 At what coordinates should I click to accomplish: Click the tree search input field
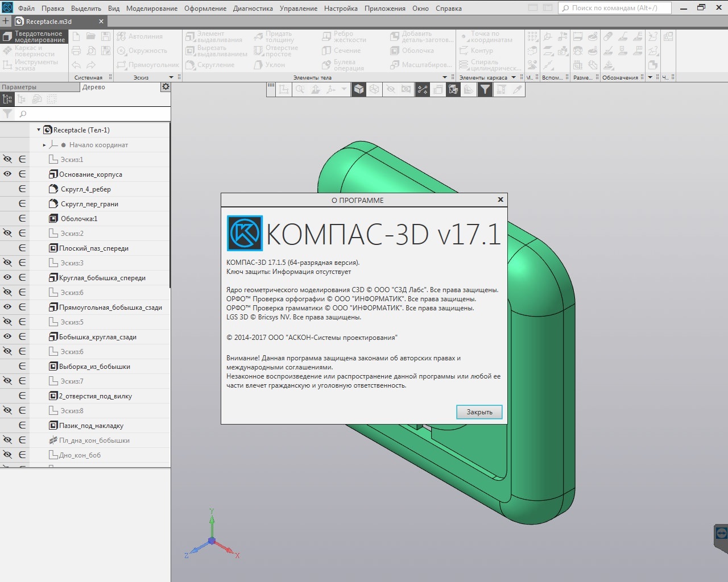pyautogui.click(x=93, y=114)
